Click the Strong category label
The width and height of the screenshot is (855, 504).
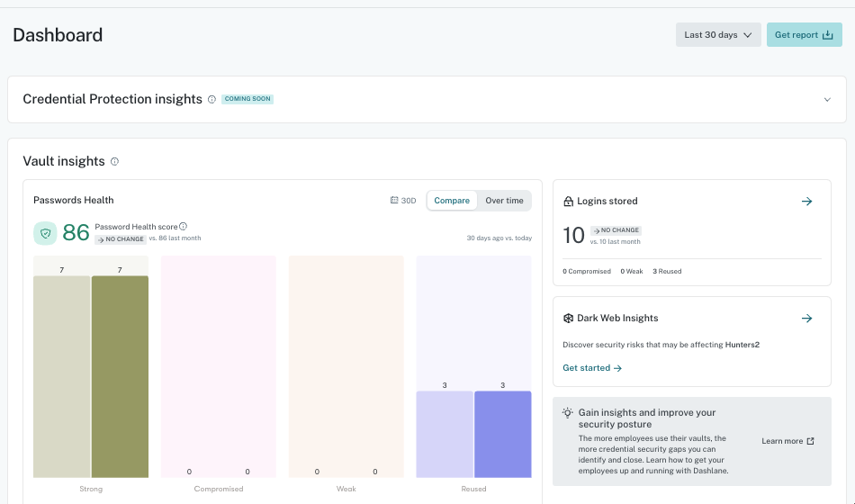91,490
